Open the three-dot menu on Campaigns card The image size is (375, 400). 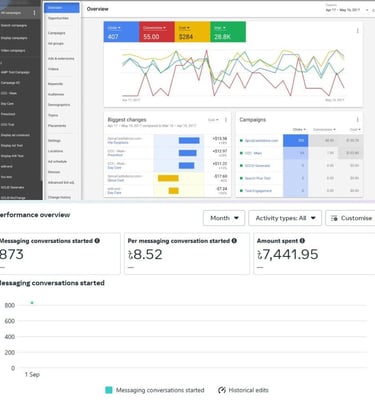click(x=358, y=120)
